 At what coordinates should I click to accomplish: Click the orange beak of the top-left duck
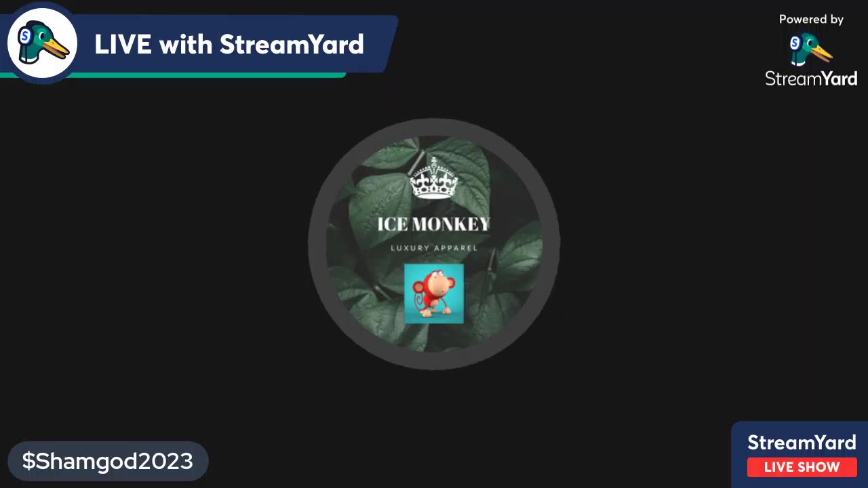pos(56,49)
